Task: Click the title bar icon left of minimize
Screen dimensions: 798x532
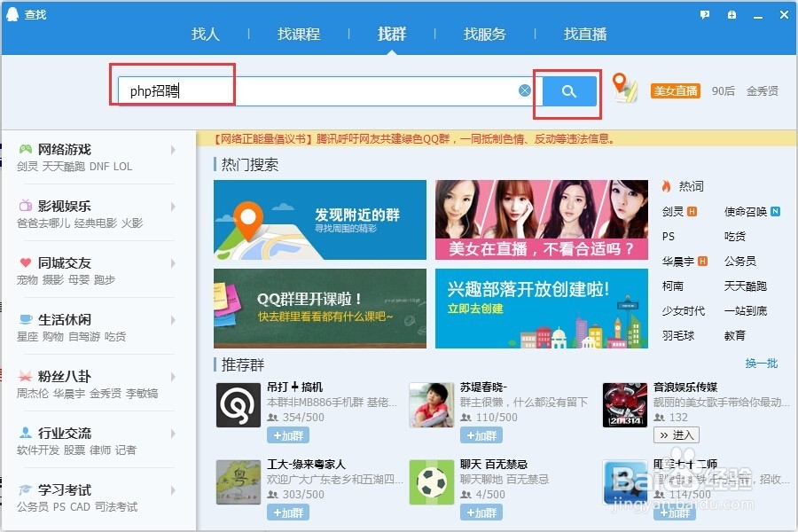Action: tap(731, 15)
